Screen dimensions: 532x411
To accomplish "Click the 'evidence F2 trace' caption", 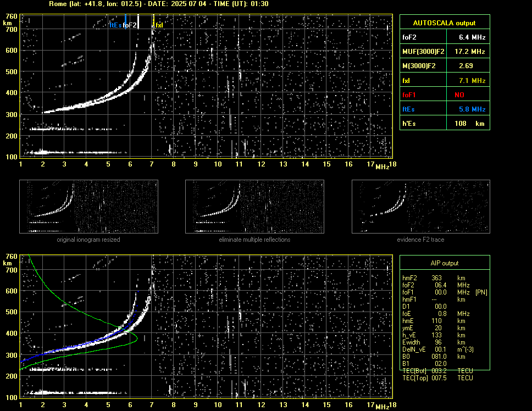I will pyautogui.click(x=420, y=240).
